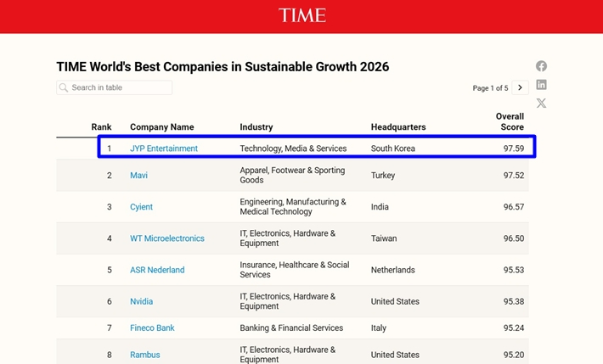Screen dimensions: 603x364
Task: Sort by the Company Name header
Action: [162, 127]
